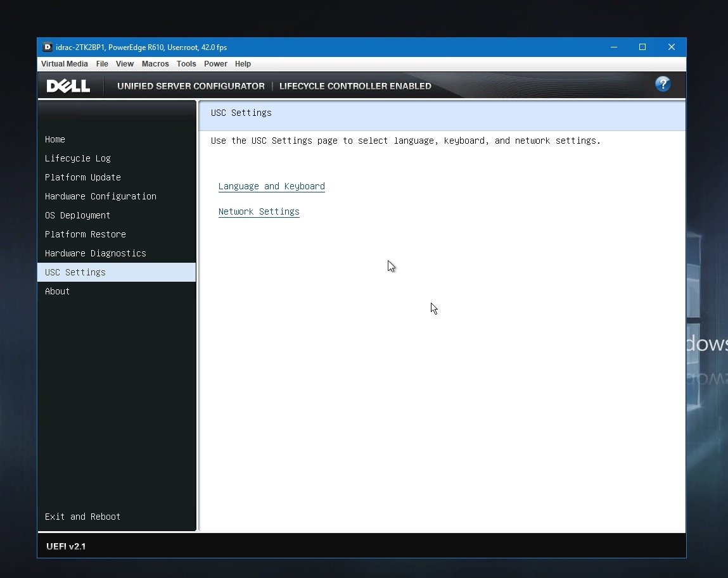Click the UEFI v2.1 status text

[x=66, y=546]
